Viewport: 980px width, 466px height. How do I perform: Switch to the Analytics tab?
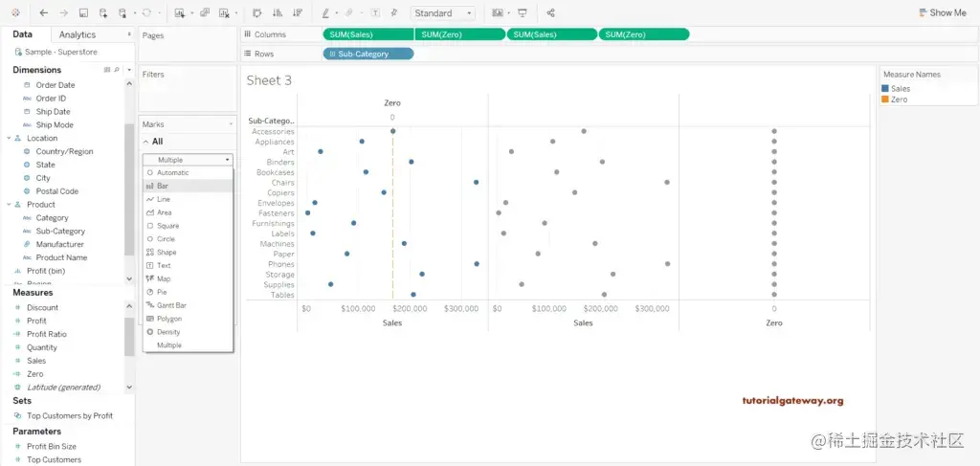point(78,35)
